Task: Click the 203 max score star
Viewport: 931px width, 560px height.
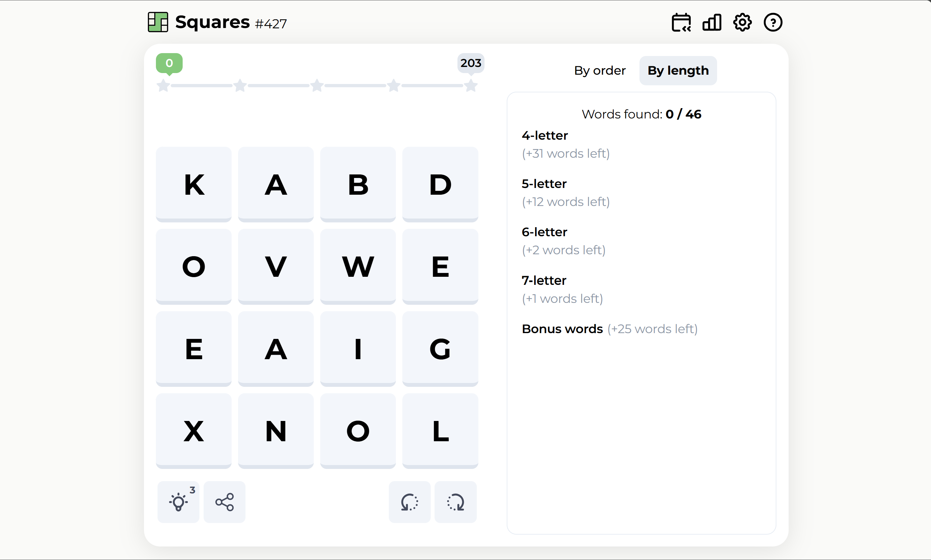Action: click(x=471, y=86)
